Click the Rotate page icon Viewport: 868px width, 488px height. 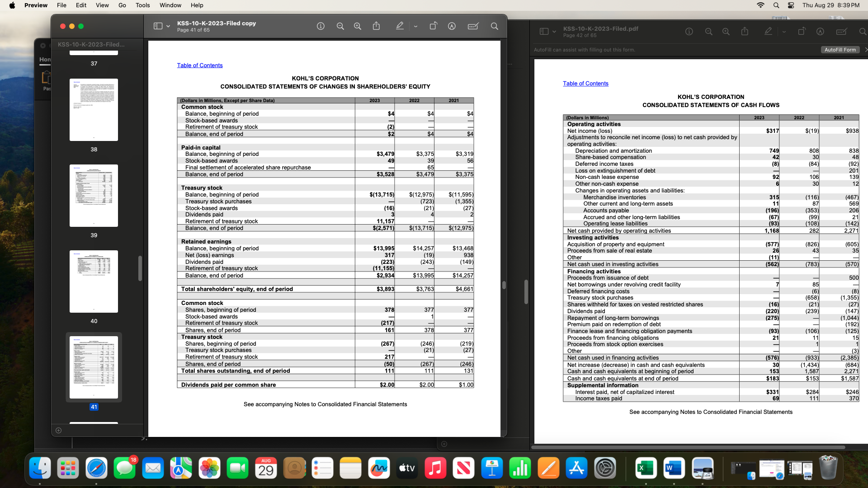coord(433,26)
